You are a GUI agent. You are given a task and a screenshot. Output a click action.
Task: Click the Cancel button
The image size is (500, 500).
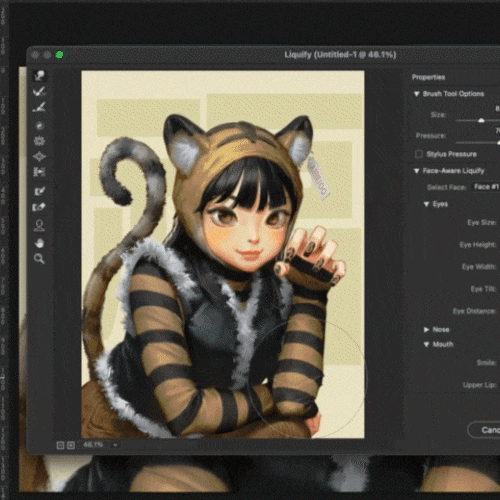click(x=484, y=430)
